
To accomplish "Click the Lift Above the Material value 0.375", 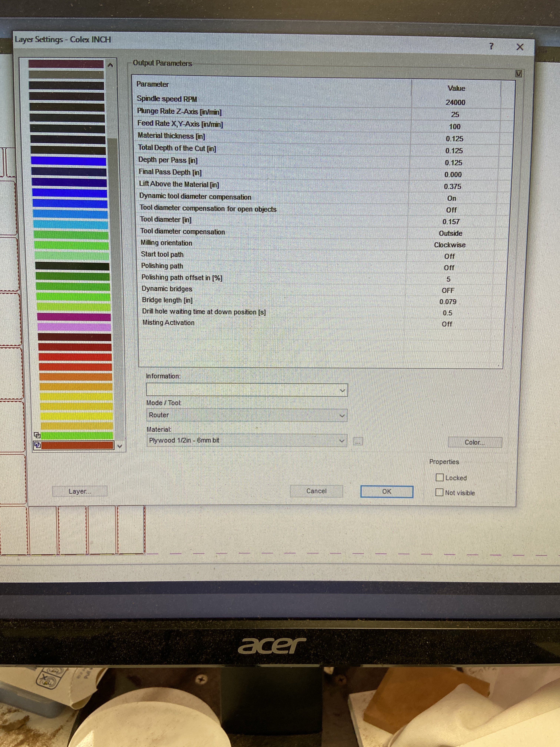I will click(x=452, y=186).
